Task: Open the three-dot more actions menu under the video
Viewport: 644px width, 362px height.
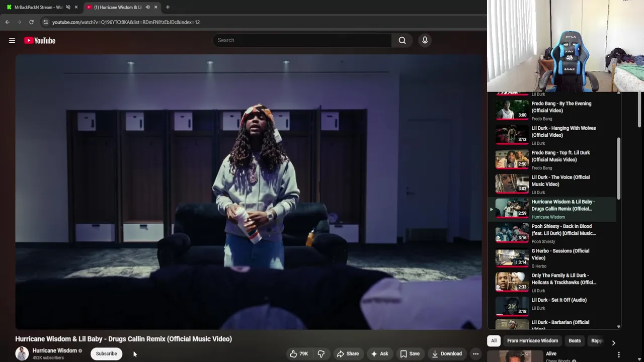Action: click(475, 353)
